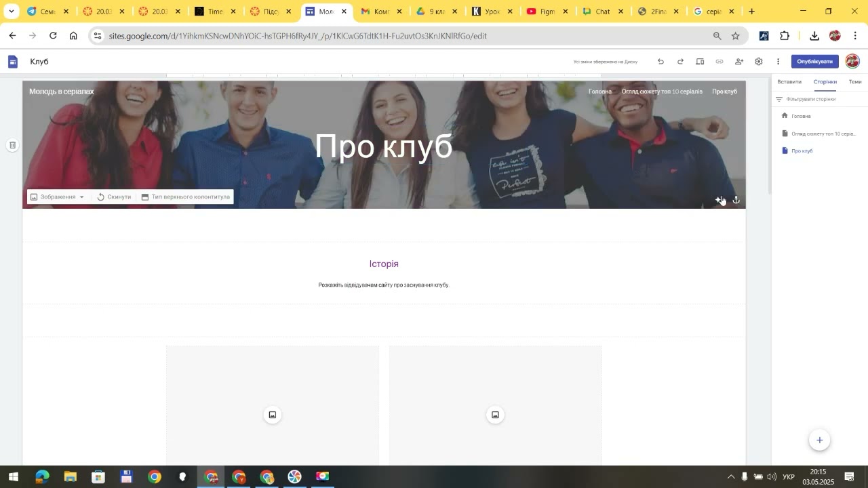Open site settings gear
Viewport: 868px width, 488px height.
(759, 62)
